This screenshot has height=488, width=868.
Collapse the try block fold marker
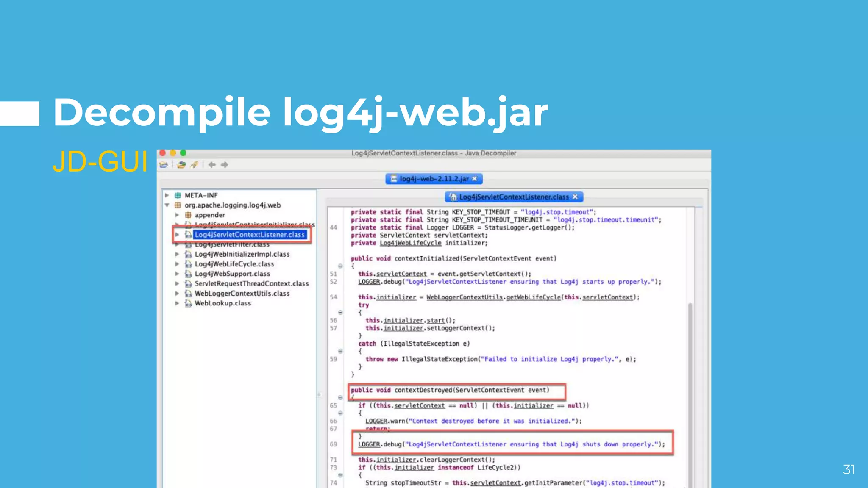pos(340,313)
